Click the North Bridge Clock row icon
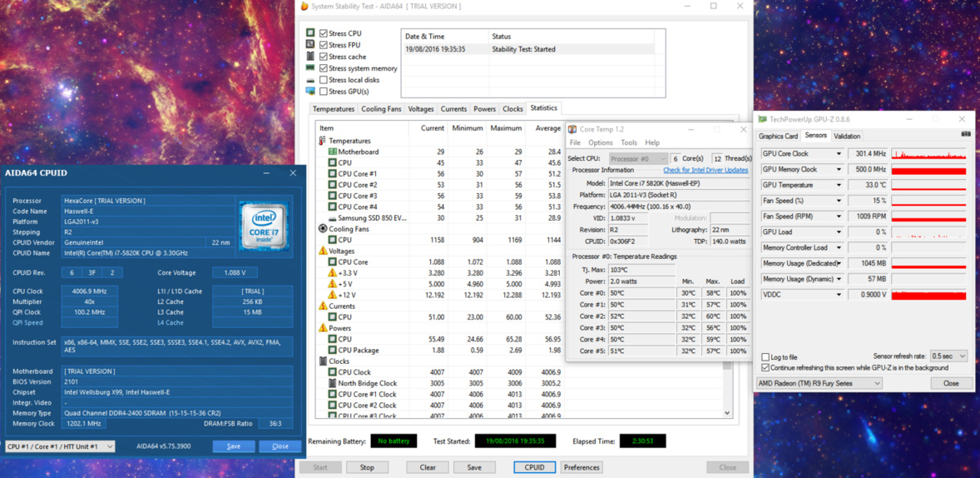The height and width of the screenshot is (478, 980). (x=333, y=383)
